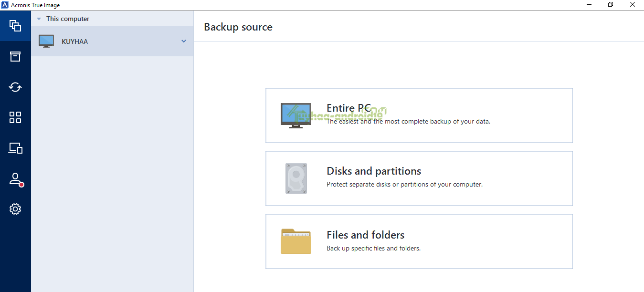
Task: Restore down the application window
Action: click(611, 5)
